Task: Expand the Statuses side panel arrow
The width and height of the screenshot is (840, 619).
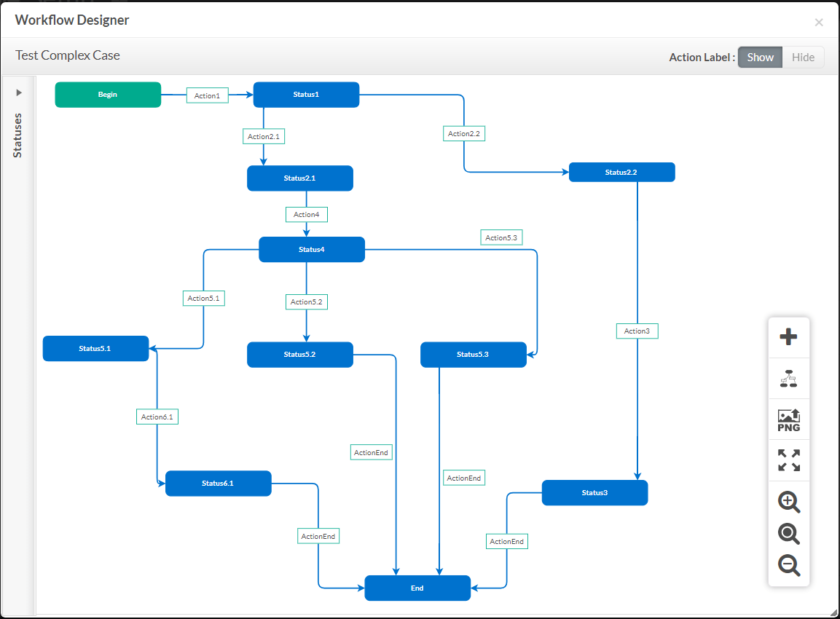Action: pyautogui.click(x=19, y=92)
